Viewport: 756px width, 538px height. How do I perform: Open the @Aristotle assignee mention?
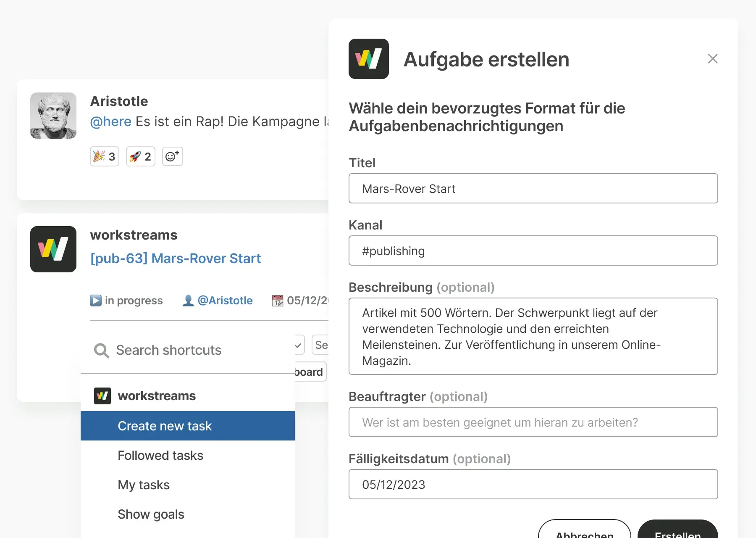pos(225,301)
